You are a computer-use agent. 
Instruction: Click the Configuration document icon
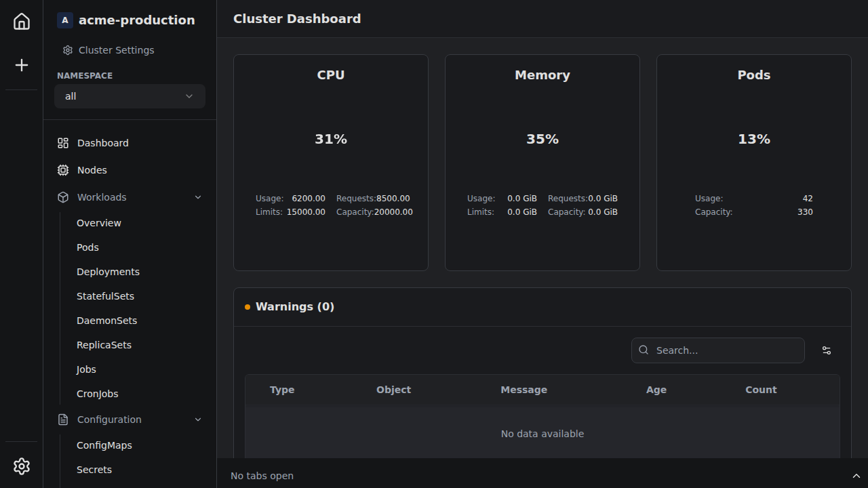(x=62, y=420)
